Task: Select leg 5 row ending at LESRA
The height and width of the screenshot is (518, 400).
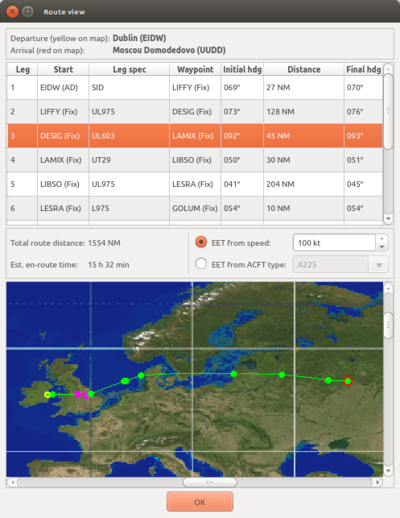Action: point(195,184)
